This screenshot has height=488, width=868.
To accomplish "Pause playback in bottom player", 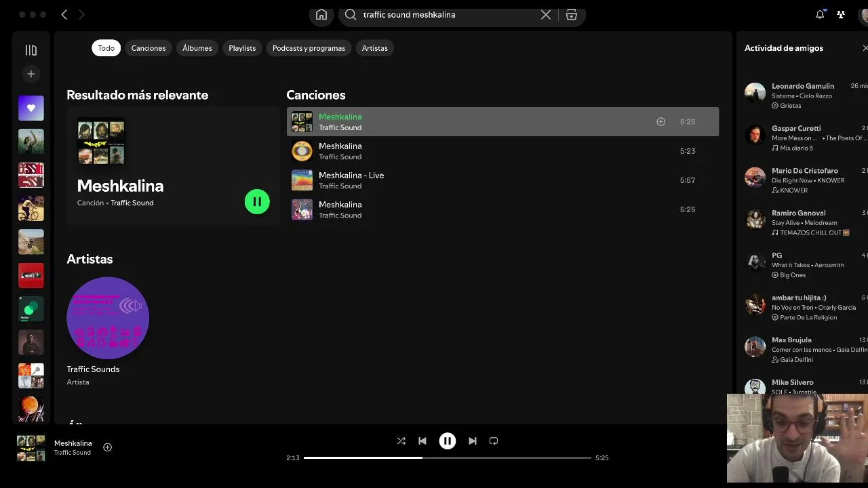I will 448,441.
